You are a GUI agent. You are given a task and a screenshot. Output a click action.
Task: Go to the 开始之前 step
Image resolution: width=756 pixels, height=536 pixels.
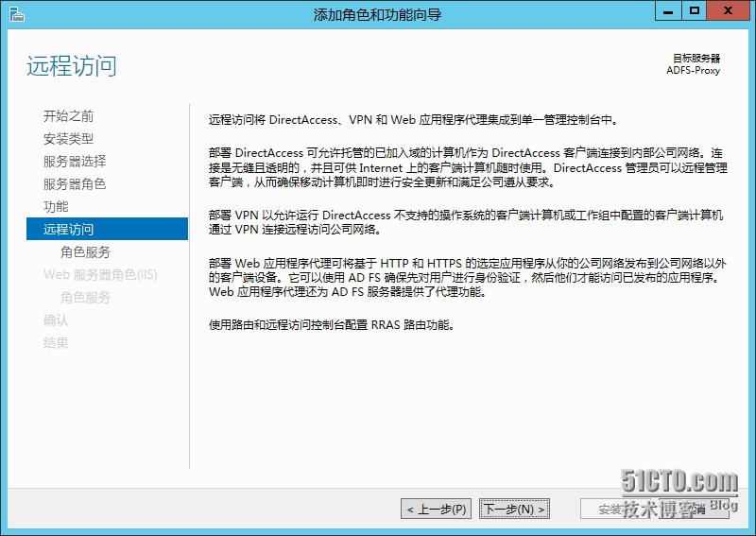68,116
